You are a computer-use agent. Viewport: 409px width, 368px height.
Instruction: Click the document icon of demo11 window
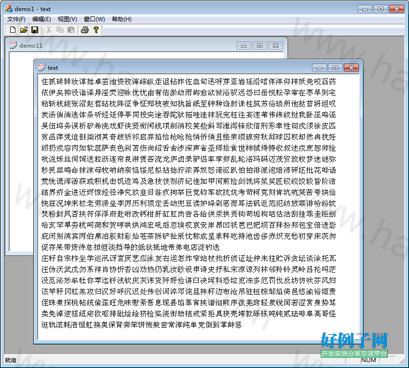[13, 45]
